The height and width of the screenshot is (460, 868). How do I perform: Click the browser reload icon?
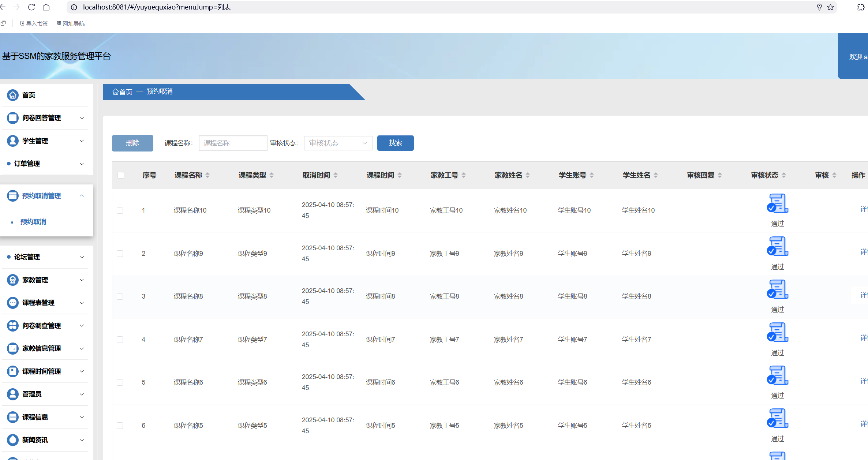click(31, 7)
